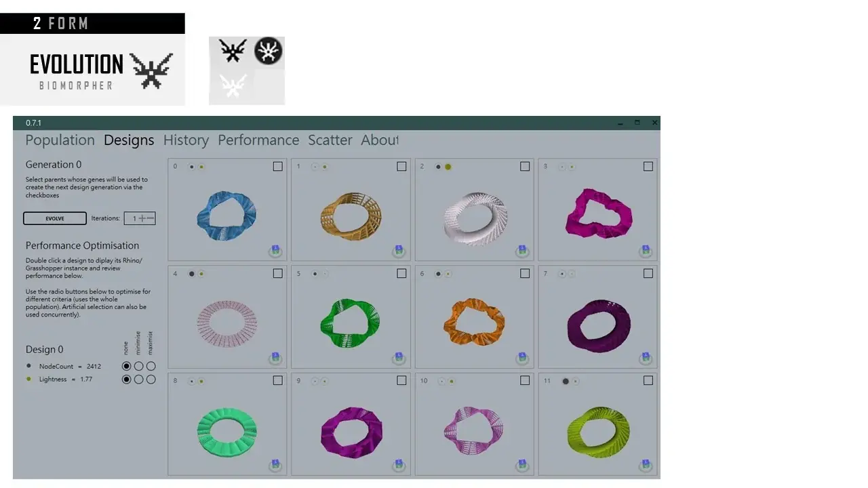Click the Rhino icon on design 5
Viewport: 868px width, 488px height.
point(399,358)
